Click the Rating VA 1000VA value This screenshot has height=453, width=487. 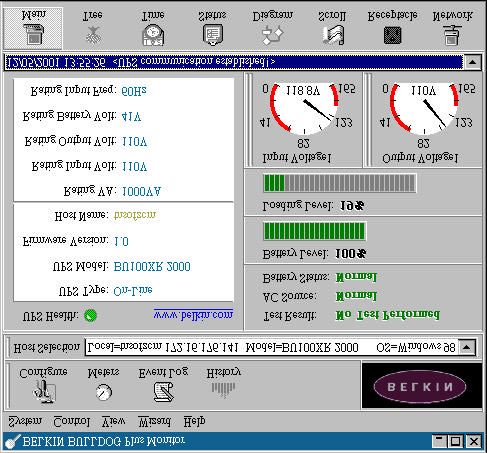pyautogui.click(x=142, y=191)
